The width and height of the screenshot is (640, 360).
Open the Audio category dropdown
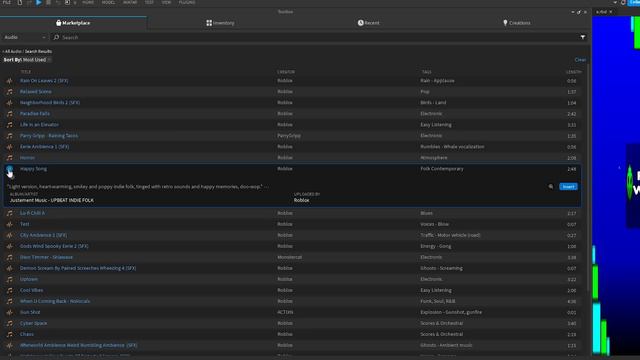25,37
